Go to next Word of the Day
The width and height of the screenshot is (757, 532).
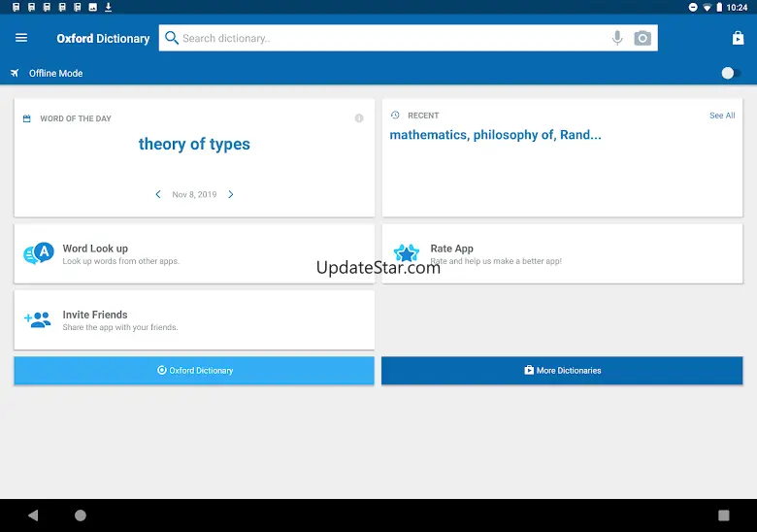tap(231, 194)
